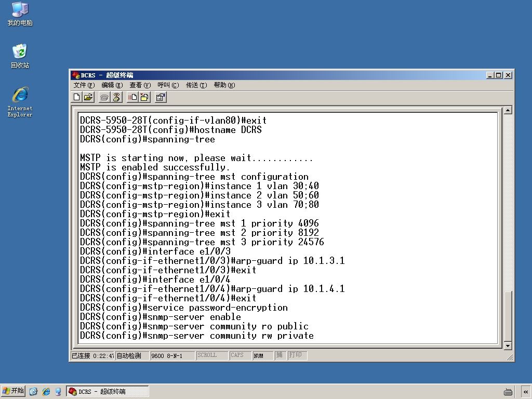Click '自动检测' status bar entry
The image size is (532, 399).
131,355
